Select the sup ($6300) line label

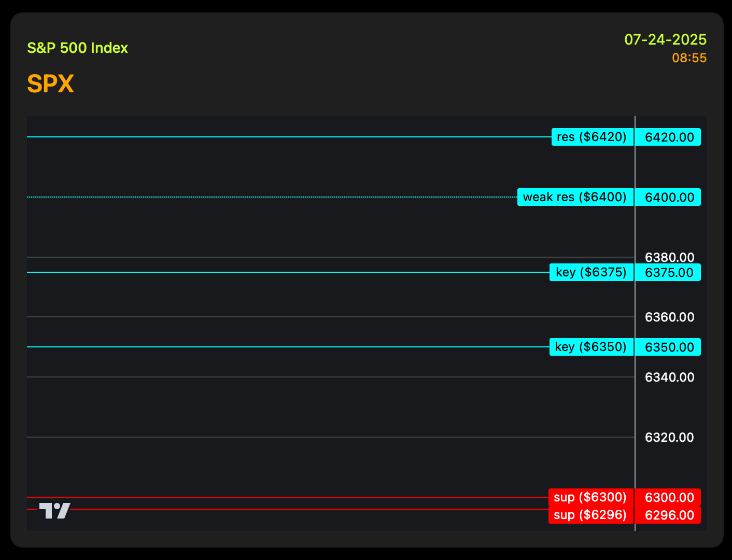pos(591,497)
